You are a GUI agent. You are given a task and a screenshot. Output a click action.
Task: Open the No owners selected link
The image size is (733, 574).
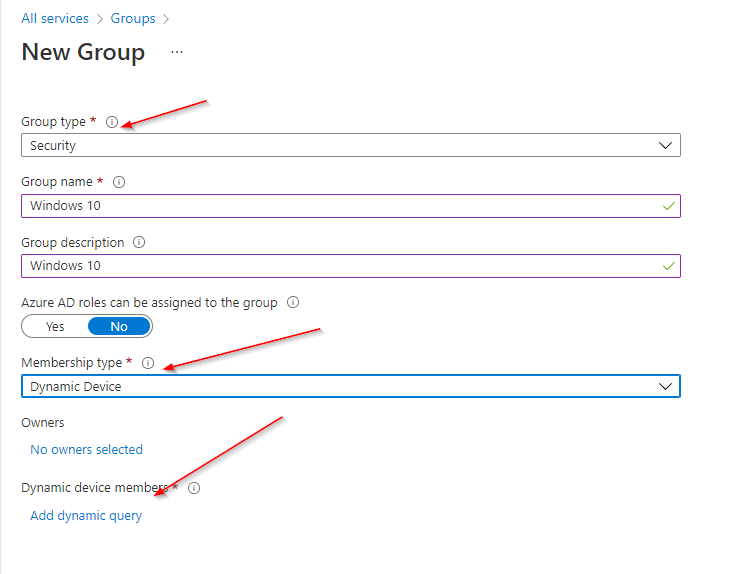[x=86, y=450]
